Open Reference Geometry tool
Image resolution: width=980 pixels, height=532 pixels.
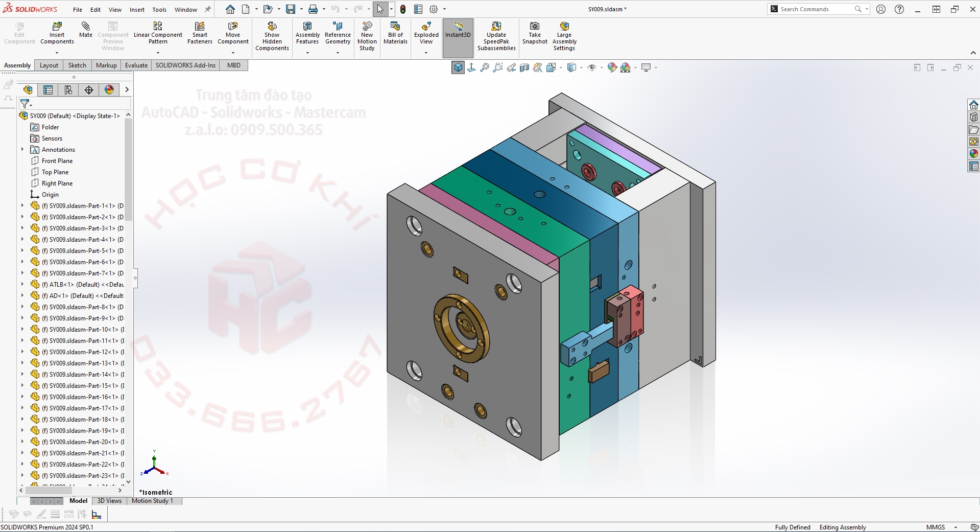(x=338, y=33)
